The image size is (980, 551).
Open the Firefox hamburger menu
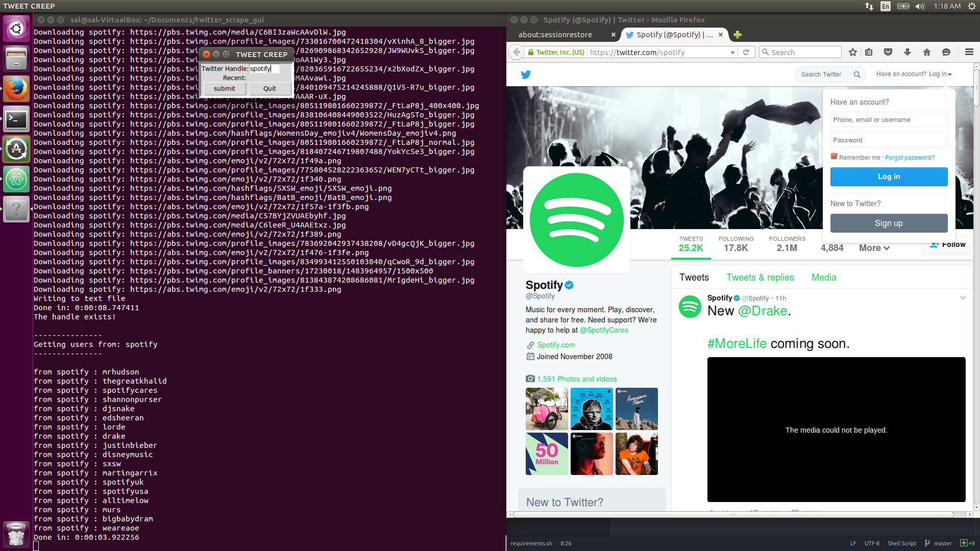coord(969,52)
